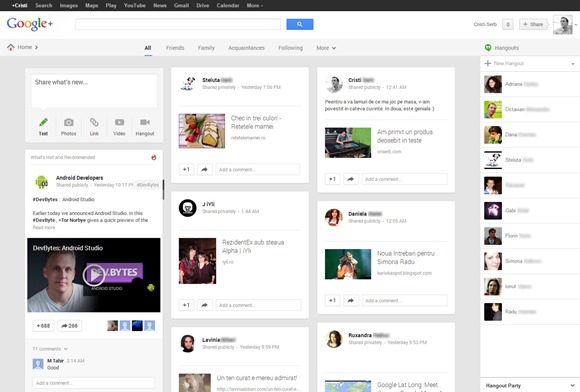Image resolution: width=580 pixels, height=392 pixels.
Task: Share the J iYli post with arrow icon
Action: click(x=204, y=305)
